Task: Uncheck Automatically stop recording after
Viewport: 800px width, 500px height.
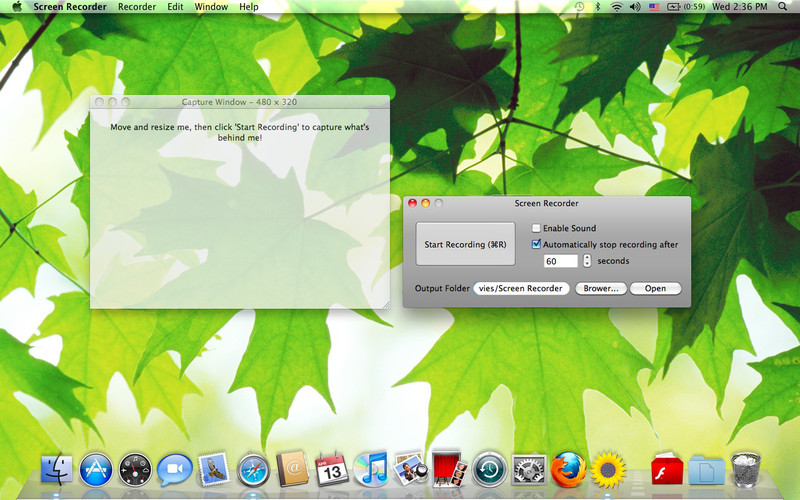Action: (536, 244)
